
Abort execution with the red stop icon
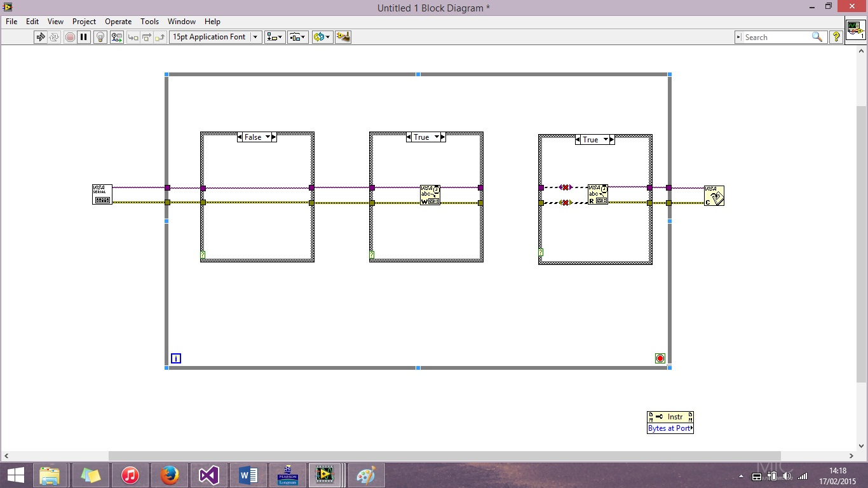(x=70, y=37)
